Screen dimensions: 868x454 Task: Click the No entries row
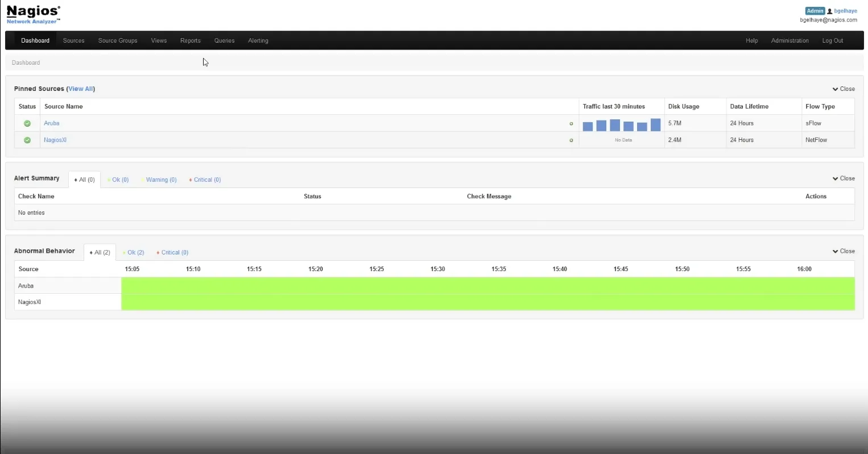pos(435,213)
